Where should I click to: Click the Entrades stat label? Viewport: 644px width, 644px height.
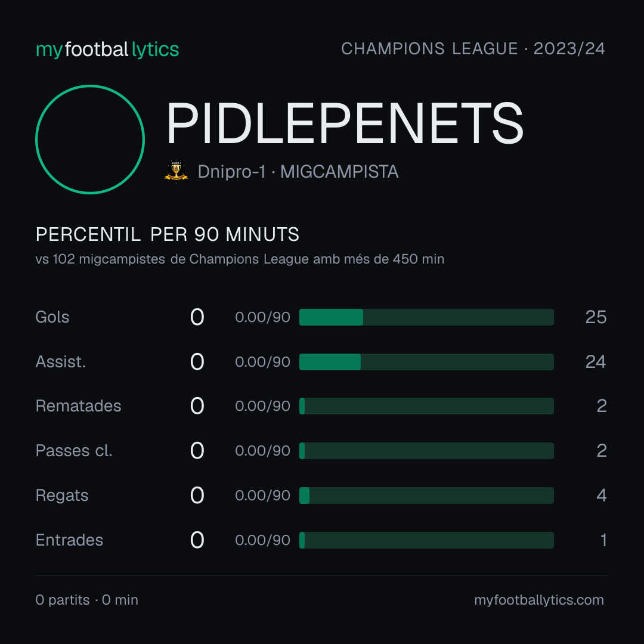click(69, 540)
